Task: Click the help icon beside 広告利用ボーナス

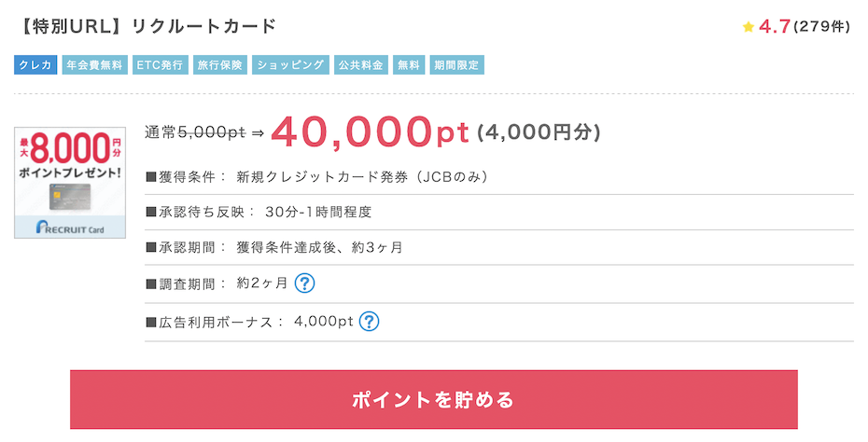Action: click(x=370, y=321)
